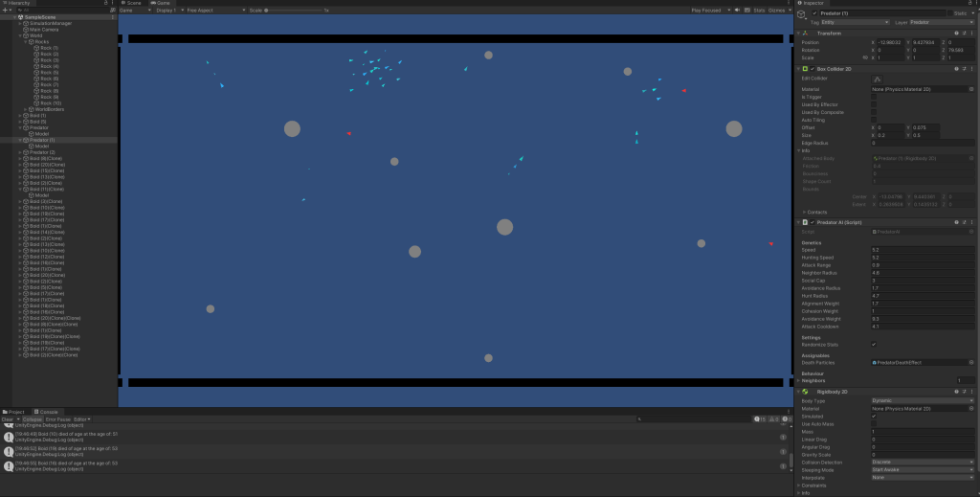Click the Hierarchy add object plus button
980x497 pixels.
5,10
